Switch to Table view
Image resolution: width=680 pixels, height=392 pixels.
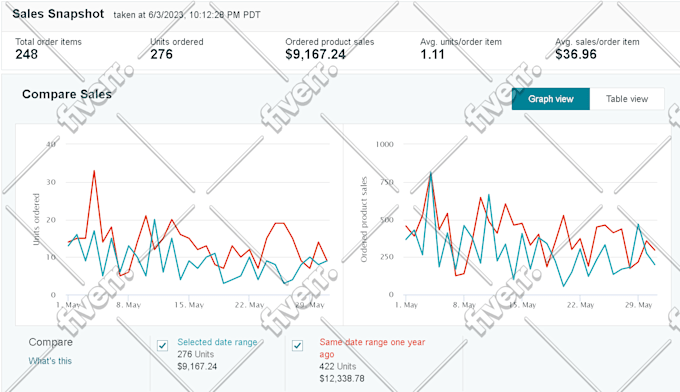click(x=627, y=99)
